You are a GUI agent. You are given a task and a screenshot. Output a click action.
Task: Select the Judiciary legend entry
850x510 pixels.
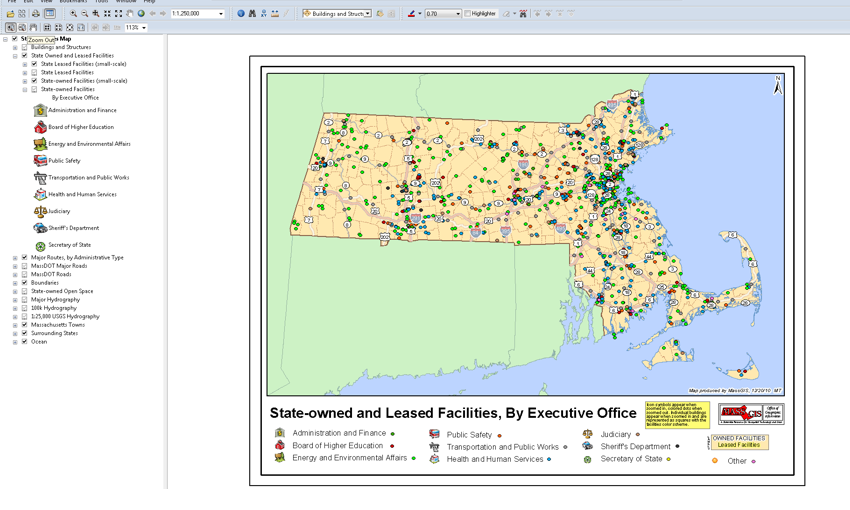(x=615, y=435)
